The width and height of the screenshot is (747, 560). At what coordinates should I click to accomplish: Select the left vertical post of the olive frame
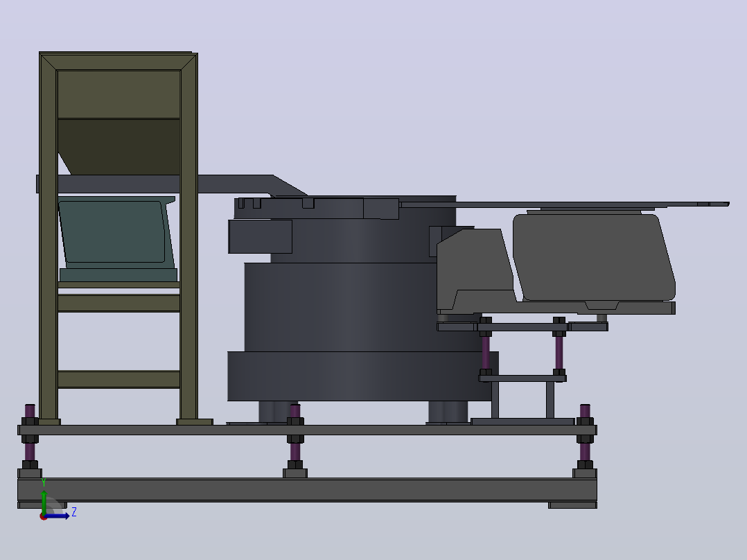(x=48, y=238)
